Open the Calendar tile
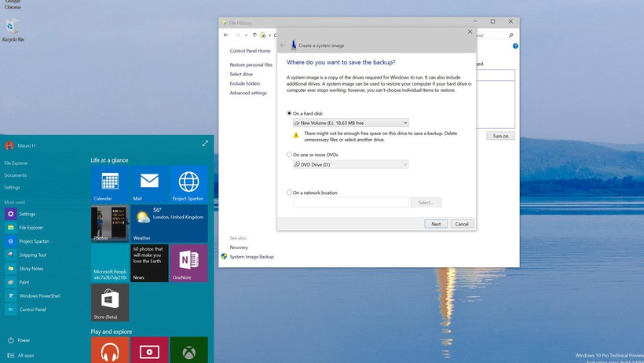Viewport: 644px width, 363px height. tap(110, 184)
